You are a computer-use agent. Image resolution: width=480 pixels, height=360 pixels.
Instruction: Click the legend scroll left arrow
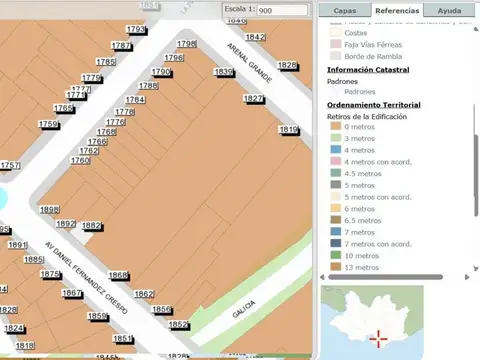pyautogui.click(x=322, y=277)
